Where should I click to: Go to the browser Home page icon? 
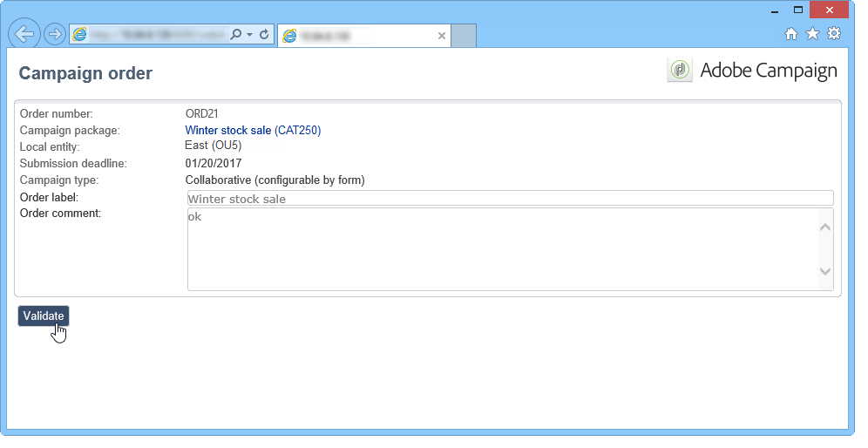(791, 34)
